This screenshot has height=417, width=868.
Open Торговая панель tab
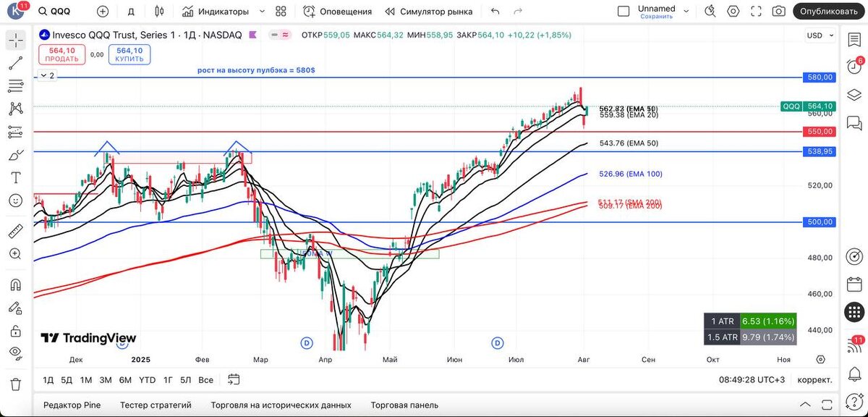[404, 405]
